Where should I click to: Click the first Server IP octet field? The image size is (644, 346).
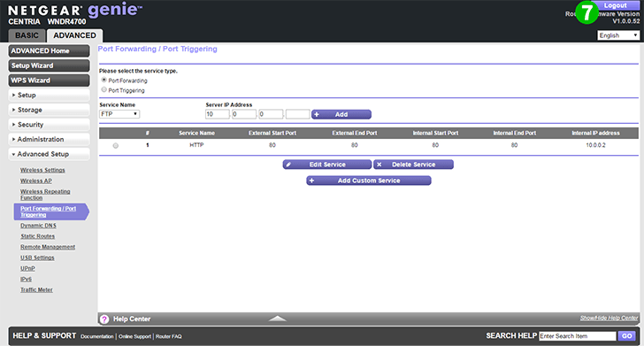pyautogui.click(x=218, y=114)
